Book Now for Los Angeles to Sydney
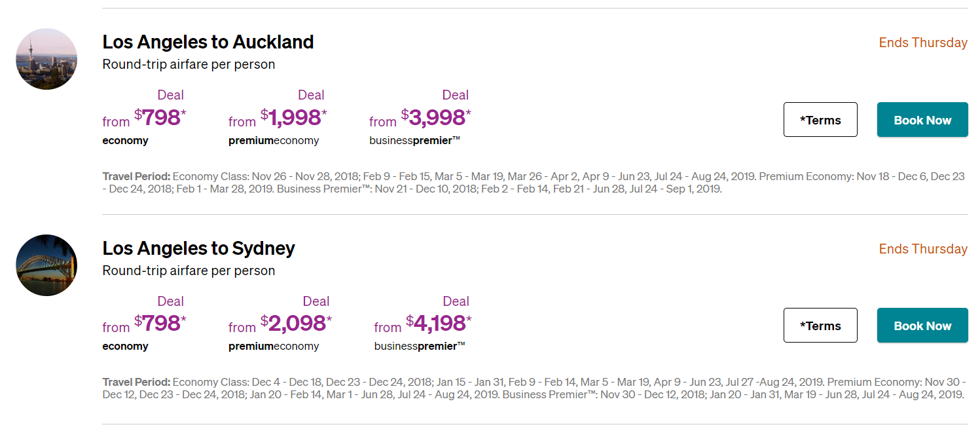Screen dimensions: 980x431 922,326
